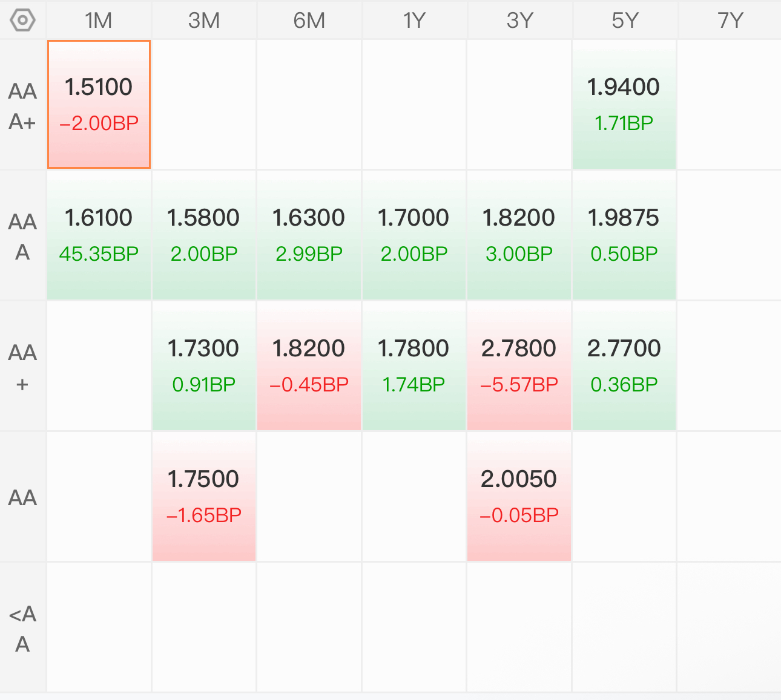Click the 1.8200 cell with -0.45BP

309,366
